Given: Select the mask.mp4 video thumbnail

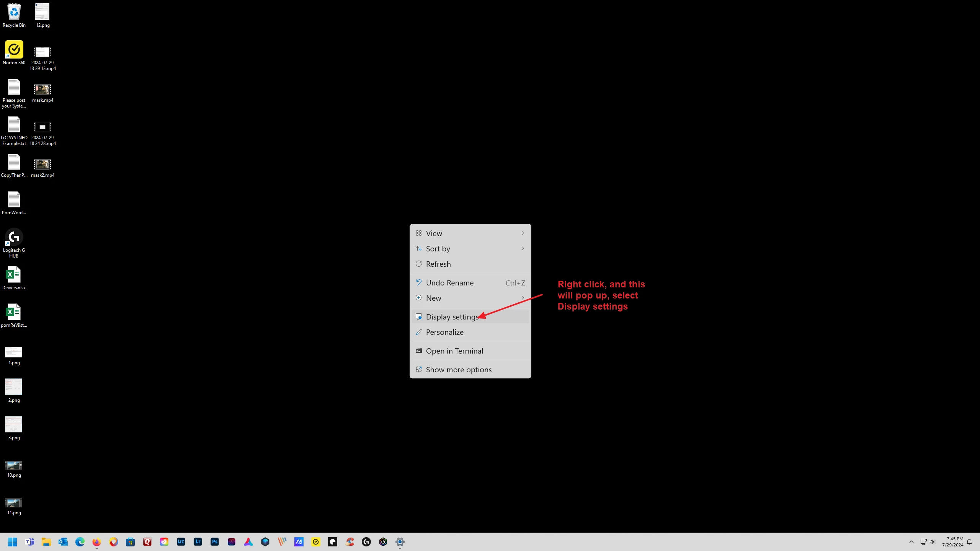Looking at the screenshot, I should coord(42,90).
